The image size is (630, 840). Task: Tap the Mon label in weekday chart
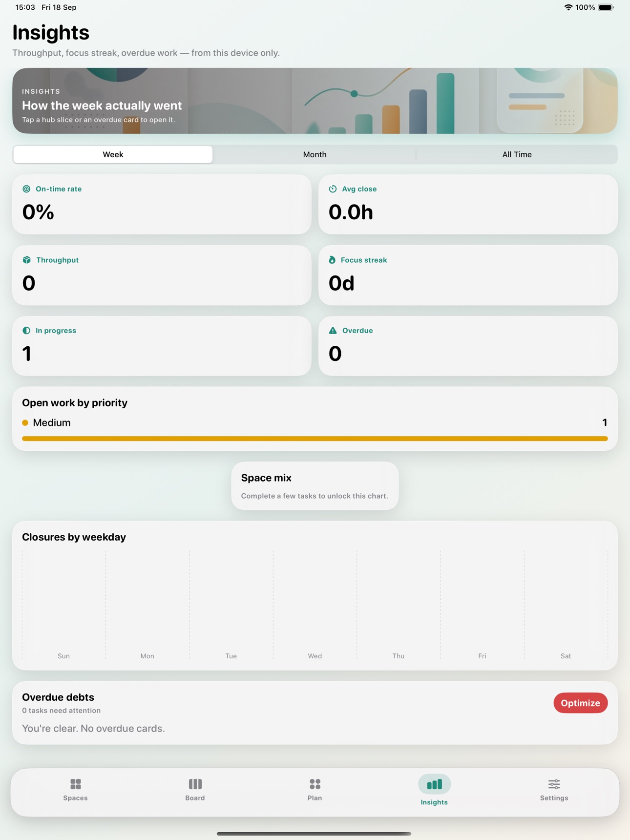click(x=147, y=656)
